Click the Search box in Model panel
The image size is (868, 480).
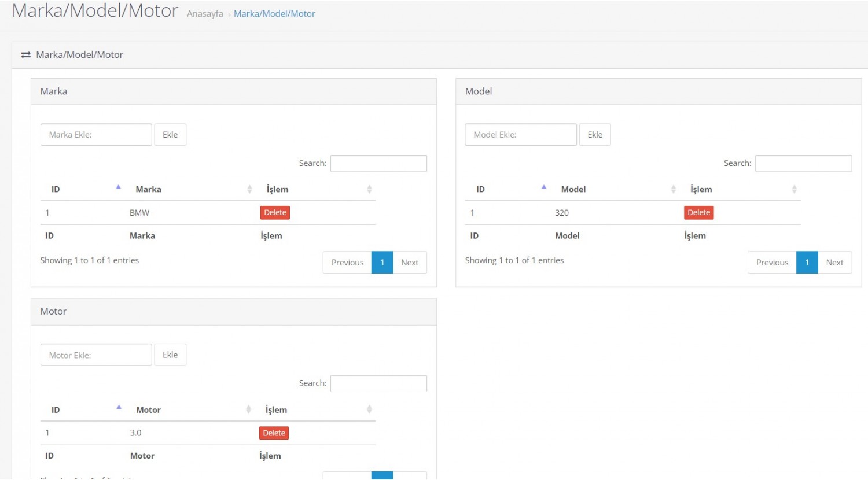pos(803,164)
